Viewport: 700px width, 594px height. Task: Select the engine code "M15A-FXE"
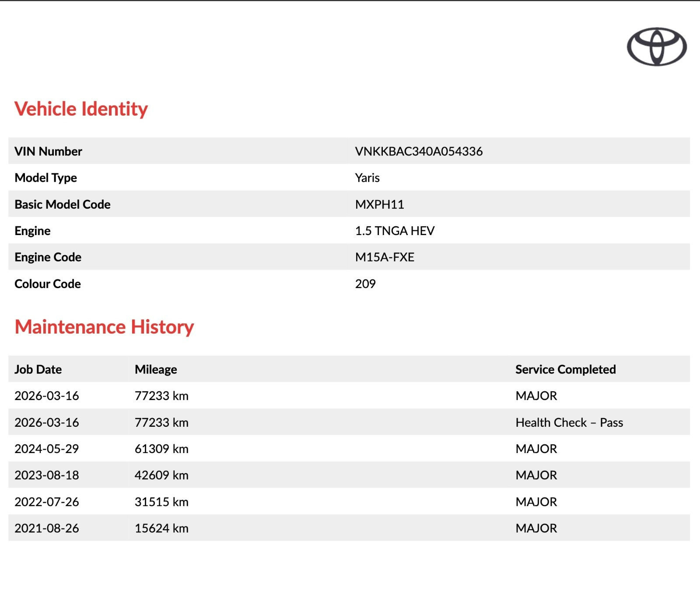[x=385, y=257]
